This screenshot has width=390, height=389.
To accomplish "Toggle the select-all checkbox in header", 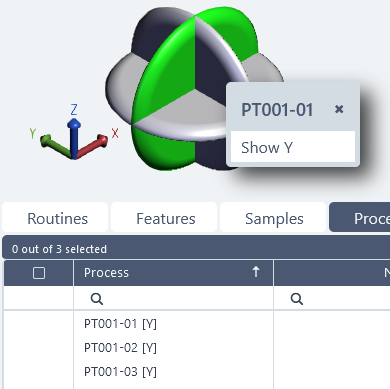I will pos(39,273).
